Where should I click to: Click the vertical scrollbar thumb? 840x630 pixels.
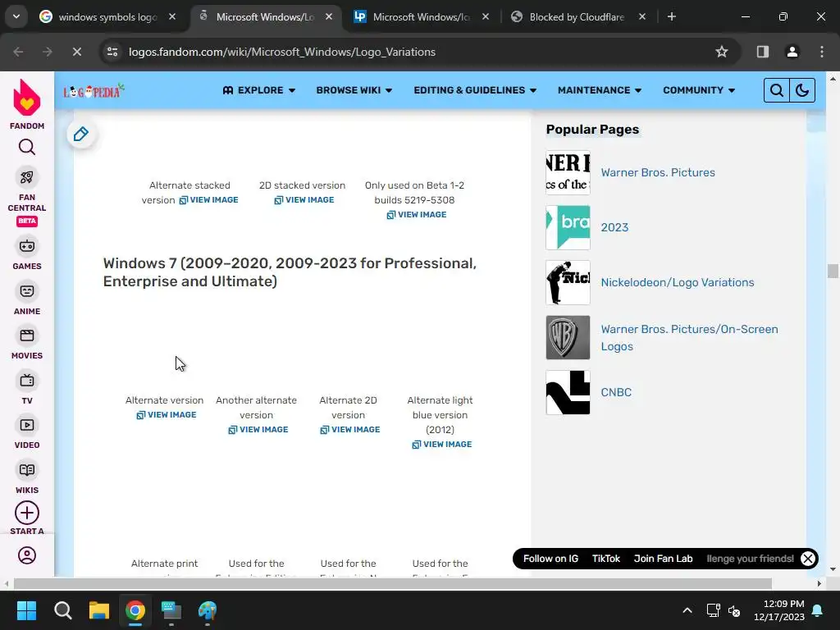coord(833,271)
